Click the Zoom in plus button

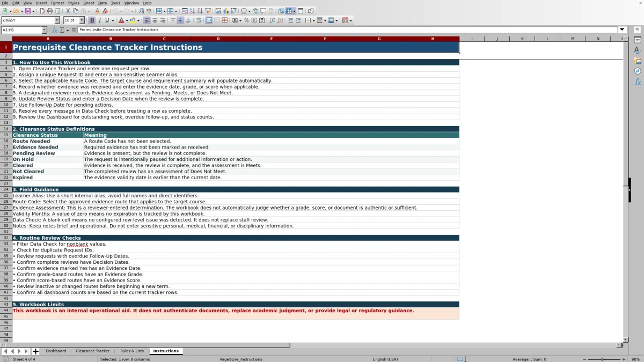624,359
